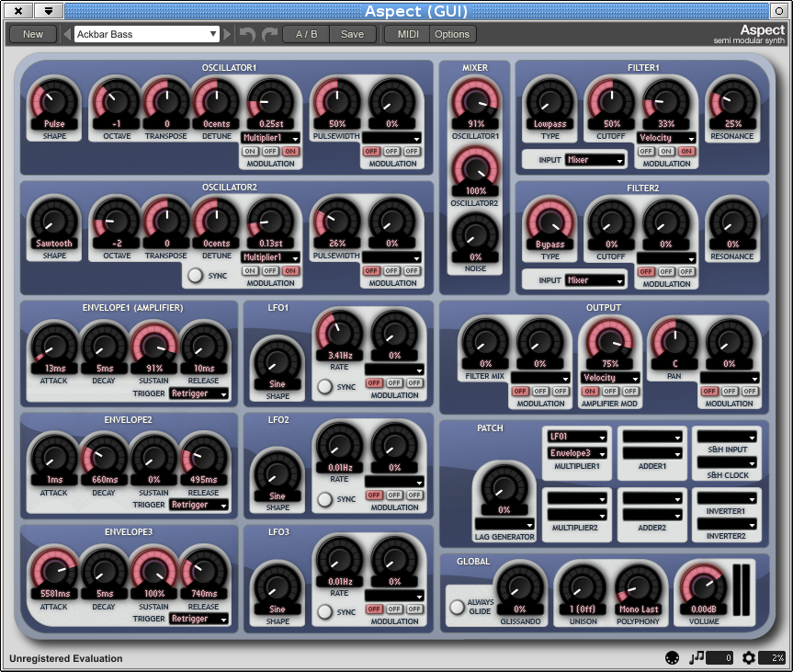This screenshot has width=793, height=672.
Task: Click the A / B compare button
Action: tap(307, 34)
